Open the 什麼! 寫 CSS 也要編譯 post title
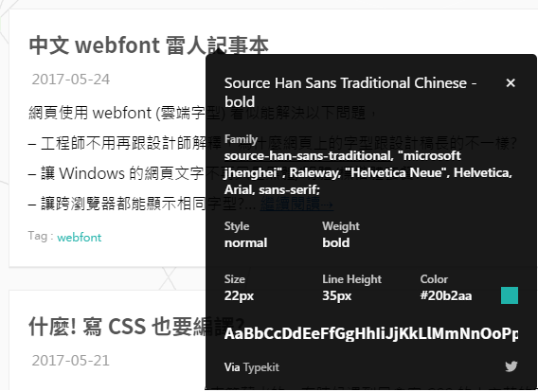Image resolution: width=538 pixels, height=392 pixels. click(x=136, y=327)
